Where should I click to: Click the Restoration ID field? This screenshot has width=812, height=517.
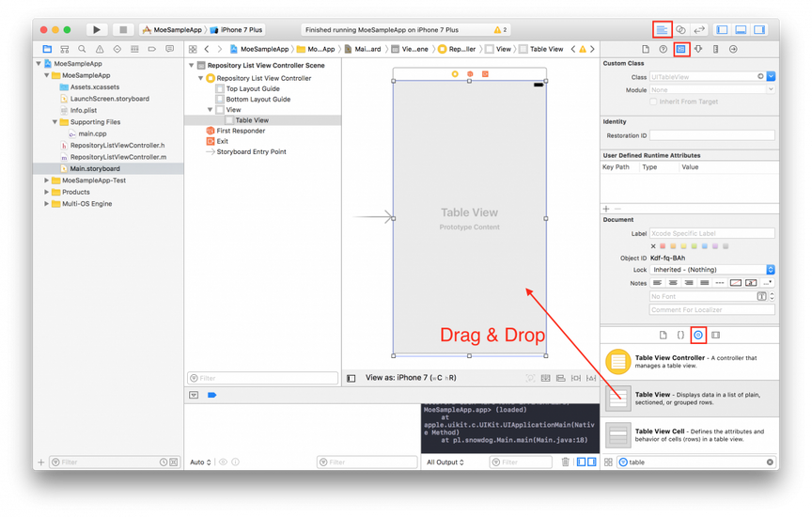coord(712,135)
